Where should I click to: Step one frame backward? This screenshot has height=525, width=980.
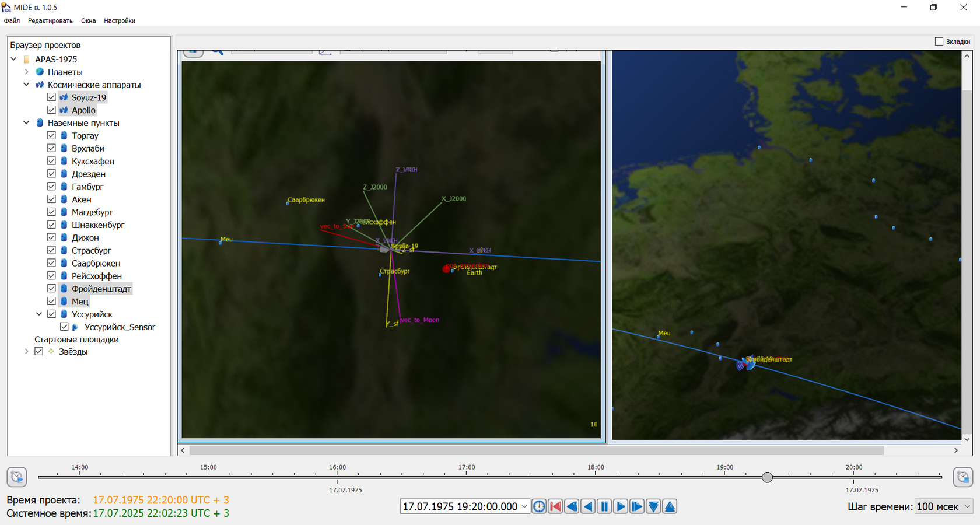tap(572, 506)
